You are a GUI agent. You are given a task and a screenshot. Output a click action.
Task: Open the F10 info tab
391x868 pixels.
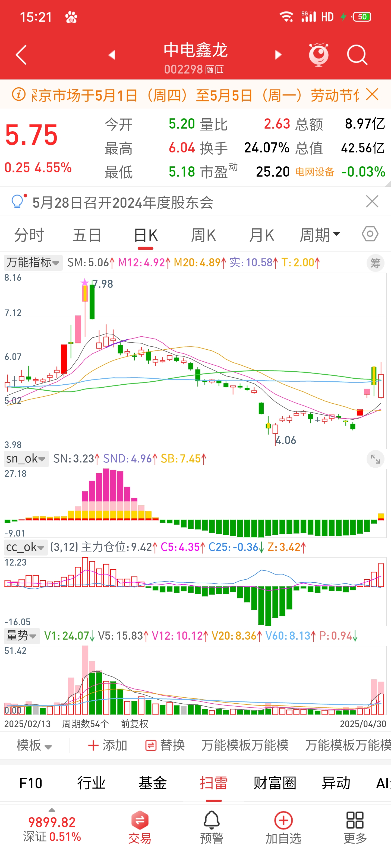[x=31, y=783]
